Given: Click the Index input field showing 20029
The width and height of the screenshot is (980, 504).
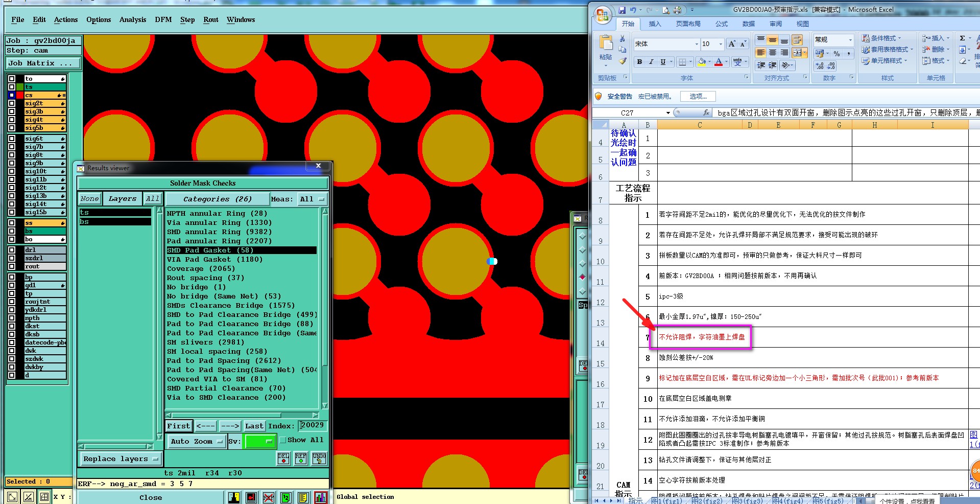Looking at the screenshot, I should 313,425.
